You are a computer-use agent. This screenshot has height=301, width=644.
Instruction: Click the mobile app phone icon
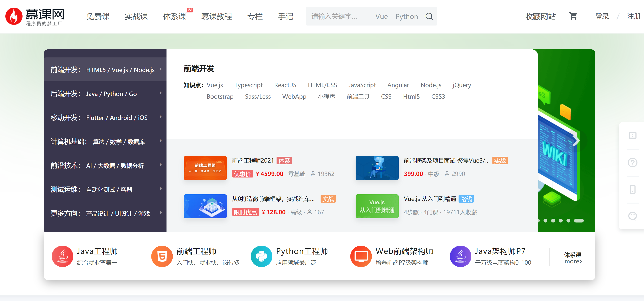point(632,189)
